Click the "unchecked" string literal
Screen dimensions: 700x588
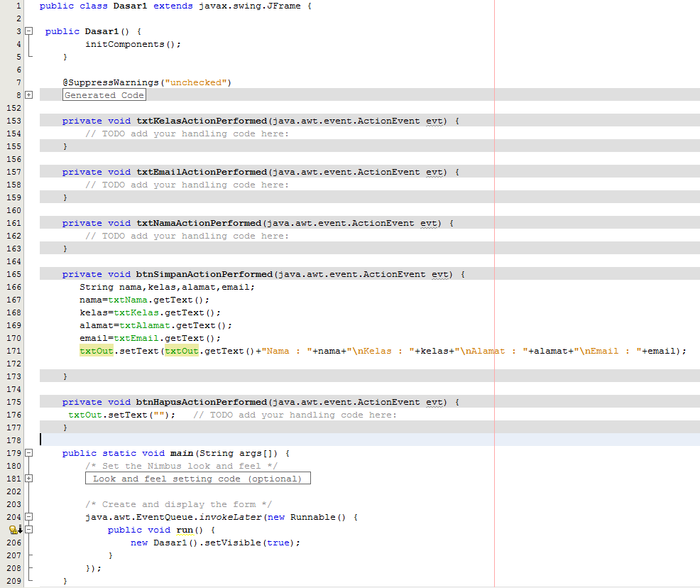coord(196,82)
